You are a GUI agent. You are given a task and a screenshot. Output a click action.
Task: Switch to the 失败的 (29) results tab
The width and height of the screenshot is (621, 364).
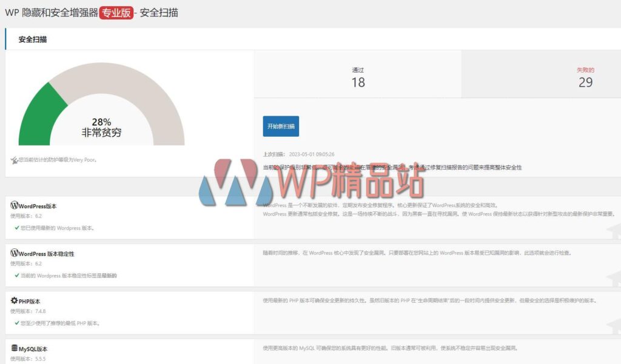pos(585,76)
